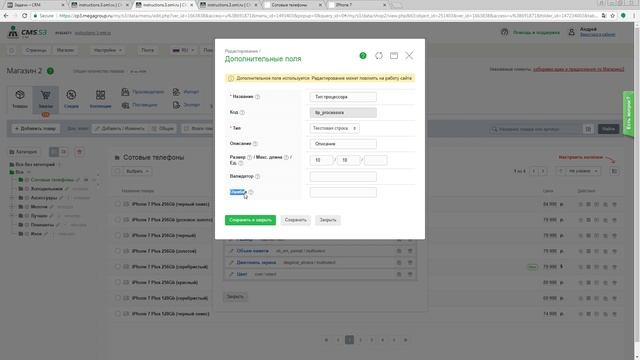The width and height of the screenshot is (640, 360).
Task: Click the Найти search button
Action: (608, 129)
